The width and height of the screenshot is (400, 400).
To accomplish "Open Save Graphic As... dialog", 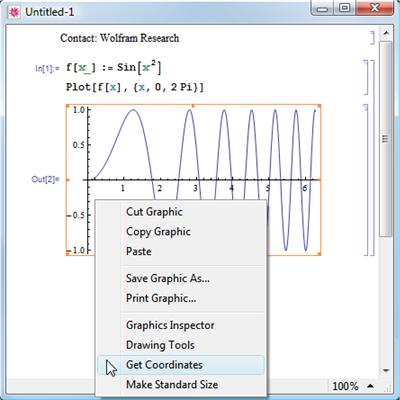I will [168, 278].
